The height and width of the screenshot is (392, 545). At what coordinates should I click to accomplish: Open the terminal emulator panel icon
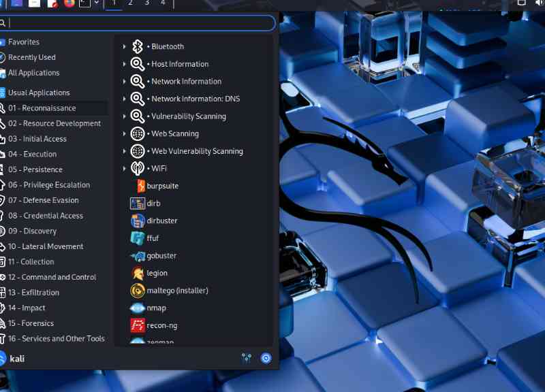[x=84, y=3]
